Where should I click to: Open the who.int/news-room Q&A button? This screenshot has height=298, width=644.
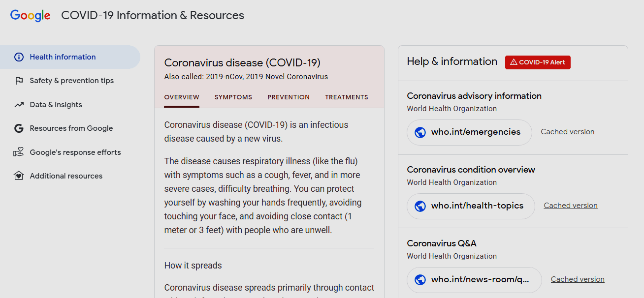tap(474, 280)
